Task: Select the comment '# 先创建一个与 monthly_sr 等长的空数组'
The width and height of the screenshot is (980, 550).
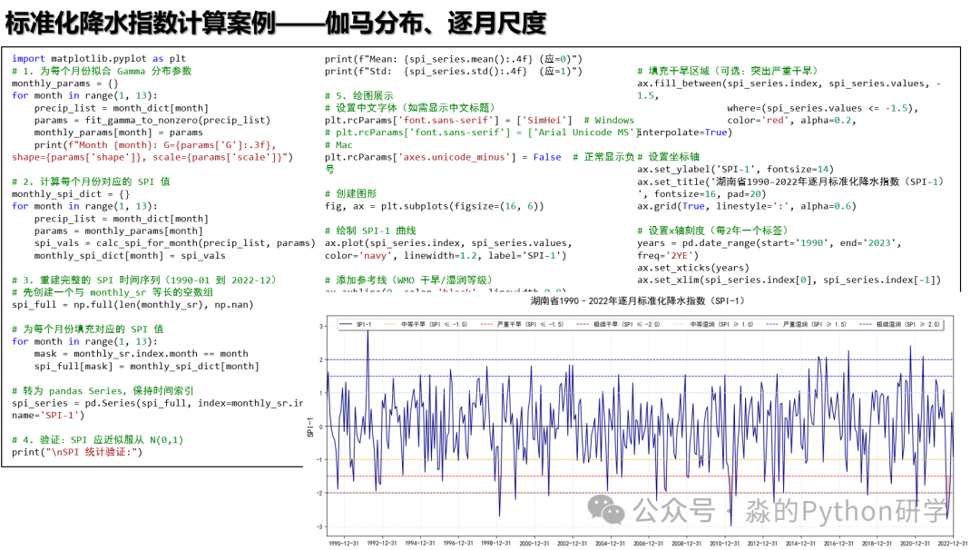Action: click(x=113, y=292)
